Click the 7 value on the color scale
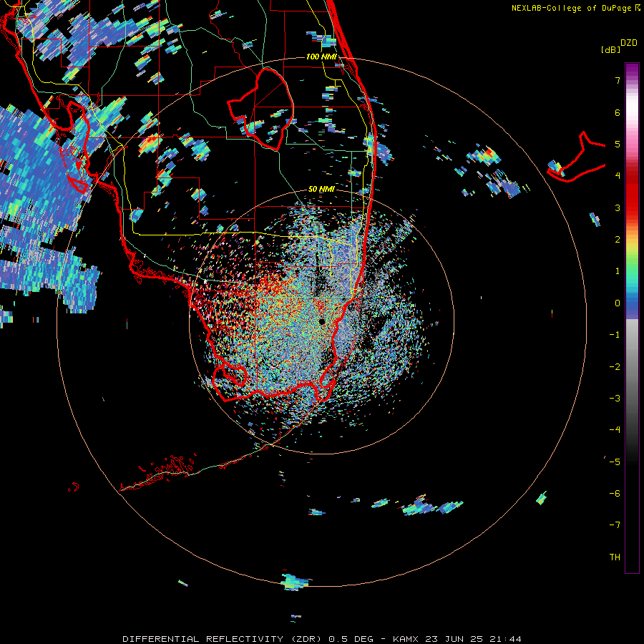The height and width of the screenshot is (644, 644). 618,80
